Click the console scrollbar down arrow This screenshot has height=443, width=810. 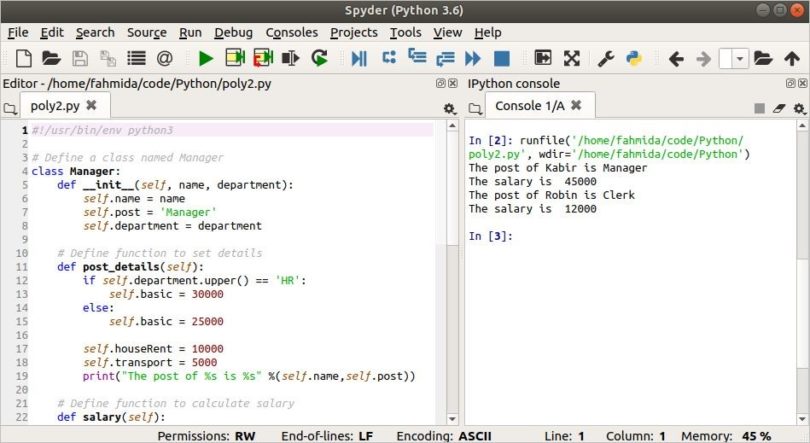click(x=802, y=419)
